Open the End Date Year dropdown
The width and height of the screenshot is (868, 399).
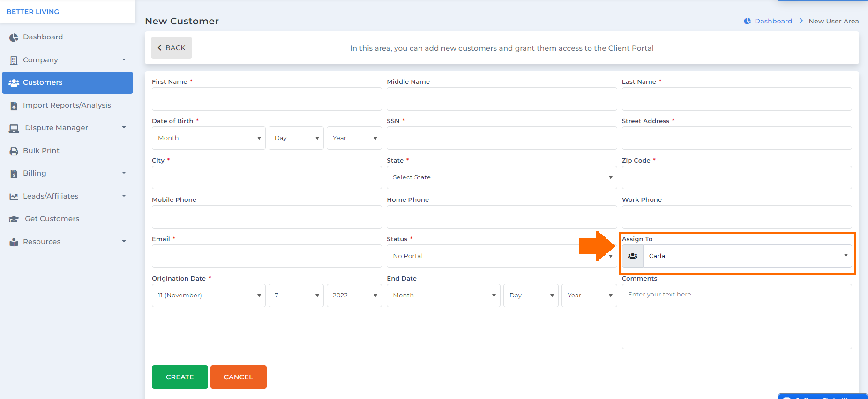589,296
